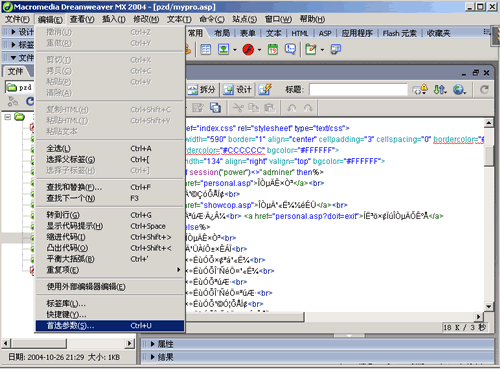Viewport: 500px width, 369px height.
Task: Choose 转到行(G) menu item
Action: [x=110, y=215]
